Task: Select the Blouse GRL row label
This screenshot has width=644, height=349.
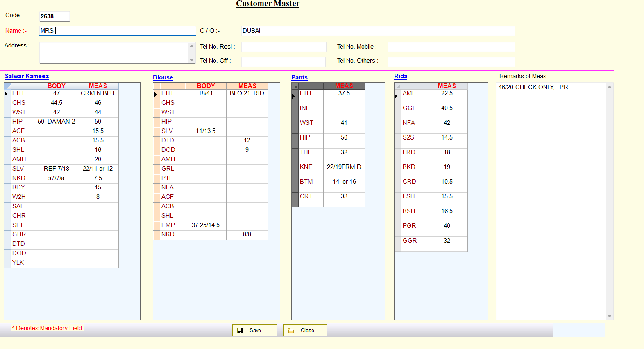Action: click(172, 169)
